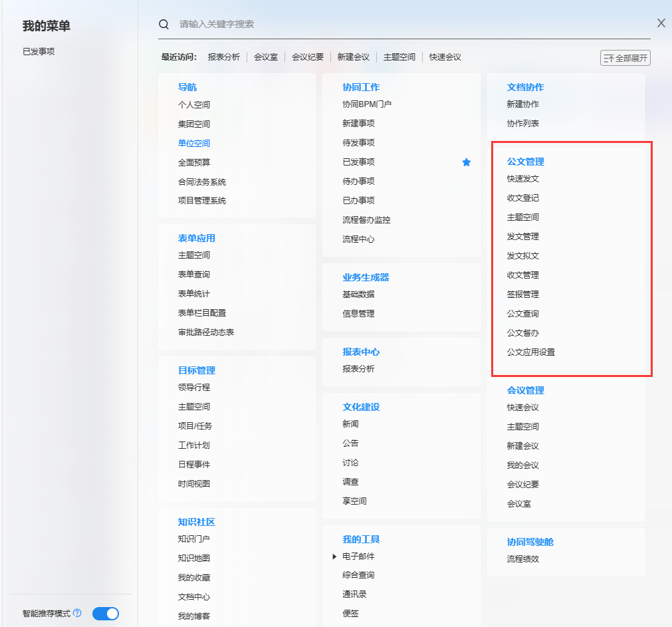This screenshot has height=627, width=672.
Task: Open 快速发文 under 公文管理
Action: point(523,179)
